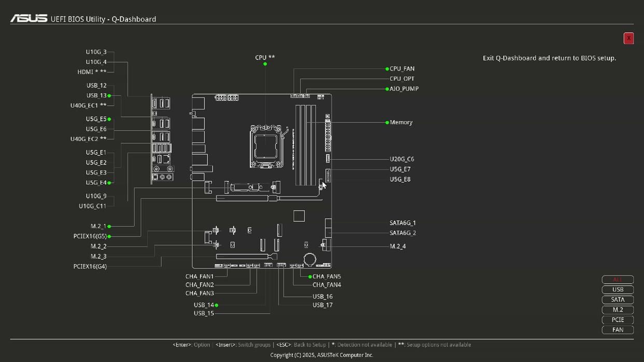Click the U10G_3 rear port label
Image resolution: width=644 pixels, height=362 pixels.
[x=96, y=52]
